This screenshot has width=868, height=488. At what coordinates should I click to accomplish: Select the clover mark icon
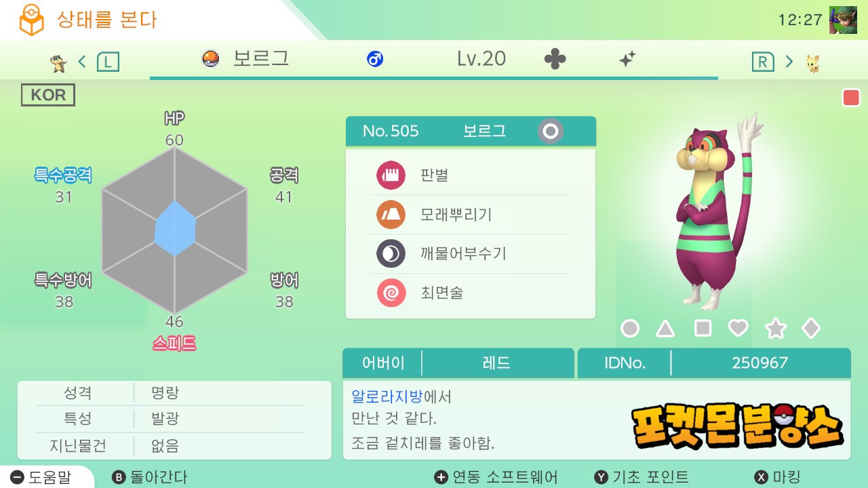coord(555,60)
